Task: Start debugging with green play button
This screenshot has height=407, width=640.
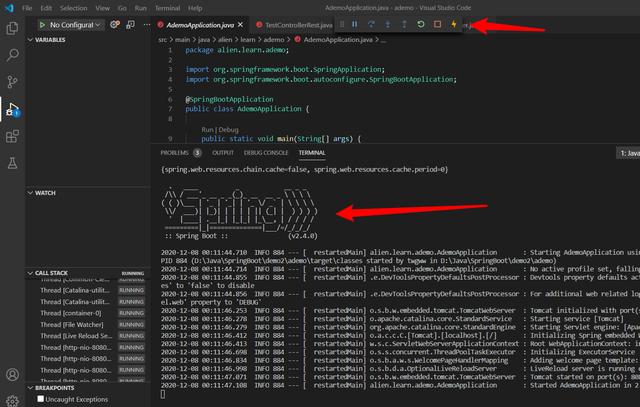Action: point(42,25)
